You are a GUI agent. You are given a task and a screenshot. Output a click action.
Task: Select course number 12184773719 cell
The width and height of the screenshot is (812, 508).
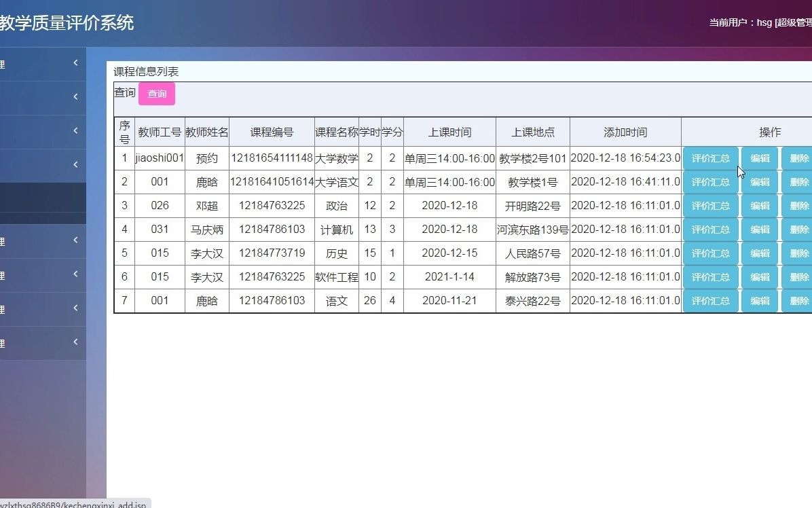point(272,254)
